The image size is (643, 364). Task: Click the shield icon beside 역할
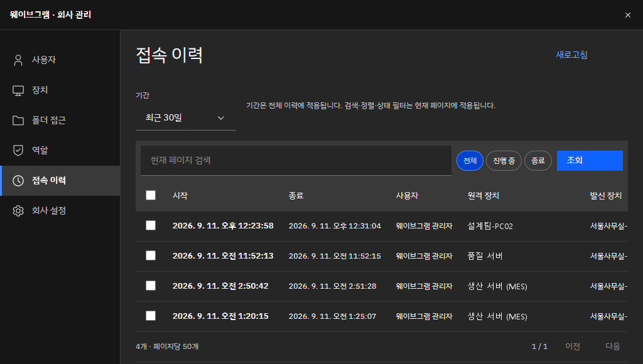[x=18, y=151]
